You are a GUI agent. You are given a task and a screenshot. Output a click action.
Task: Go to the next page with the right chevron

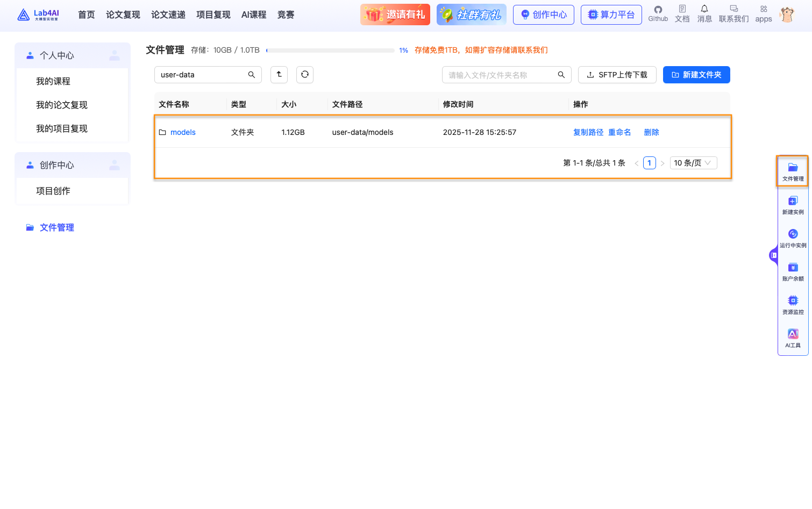coord(663,162)
